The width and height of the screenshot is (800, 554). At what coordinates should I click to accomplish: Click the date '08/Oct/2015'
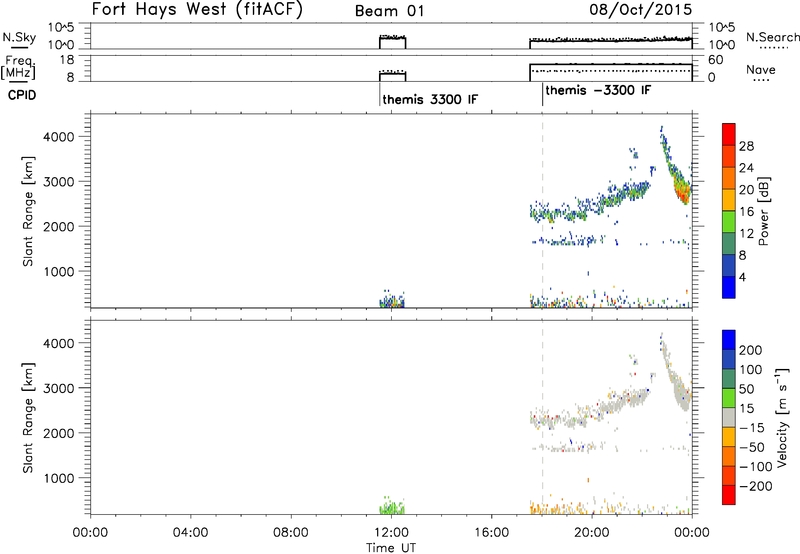coord(641,10)
